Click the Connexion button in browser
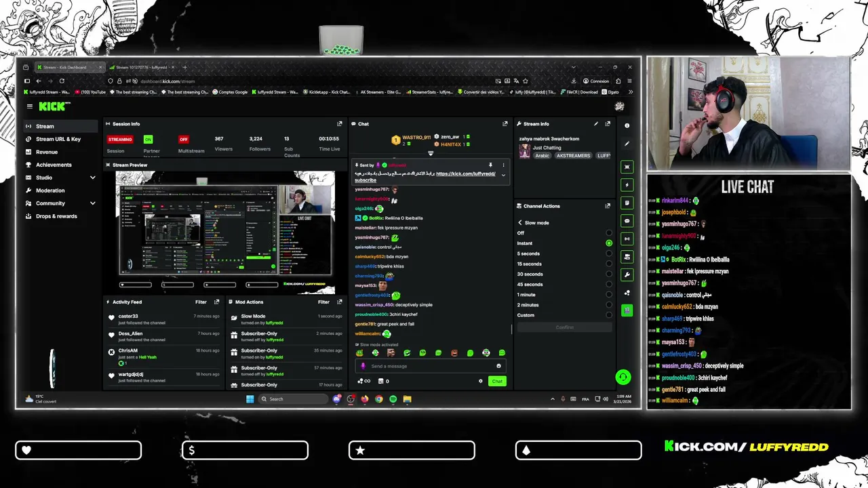The height and width of the screenshot is (488, 868). point(596,81)
